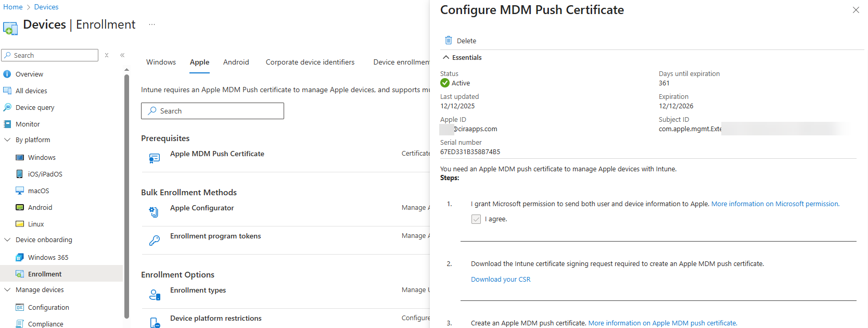Collapse the By platform group
Screen dimensions: 868x328
7,140
